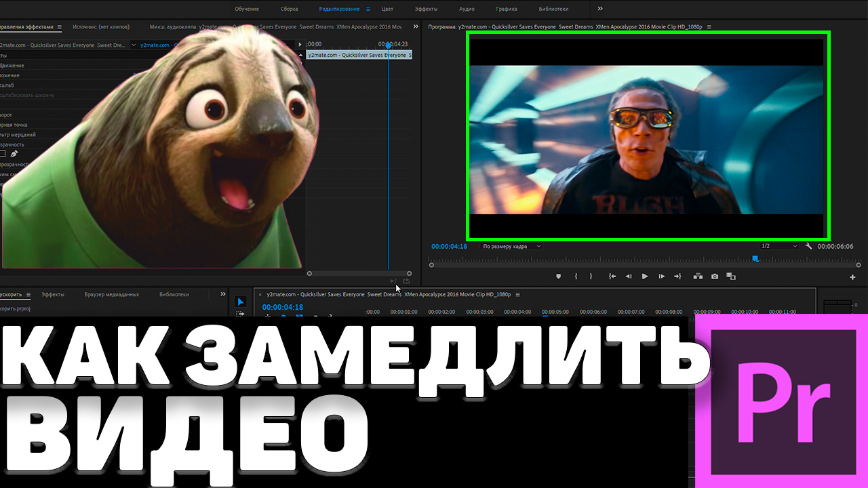Jump to the In point
Screen dimensions: 868x488
pos(612,277)
